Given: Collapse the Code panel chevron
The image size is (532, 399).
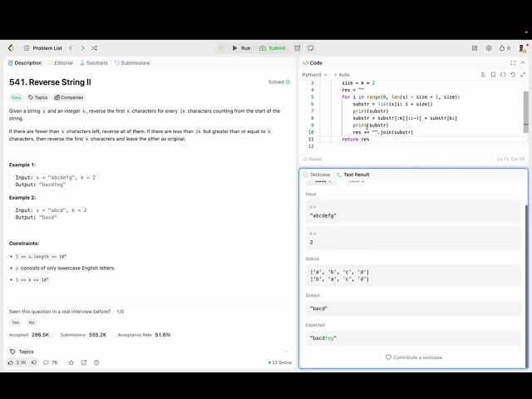Looking at the screenshot, I should 523,63.
